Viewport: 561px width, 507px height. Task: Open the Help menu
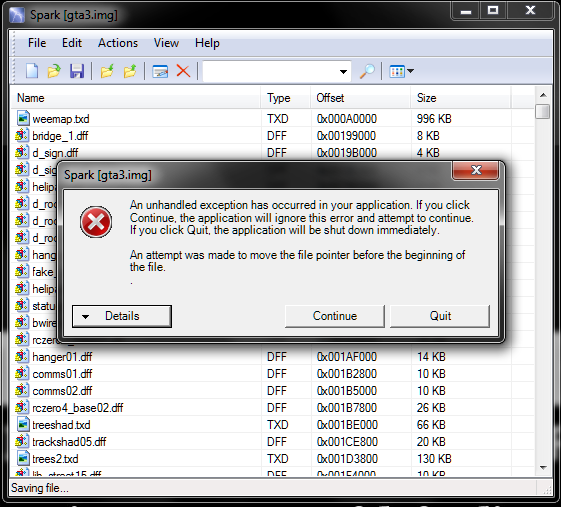[207, 43]
